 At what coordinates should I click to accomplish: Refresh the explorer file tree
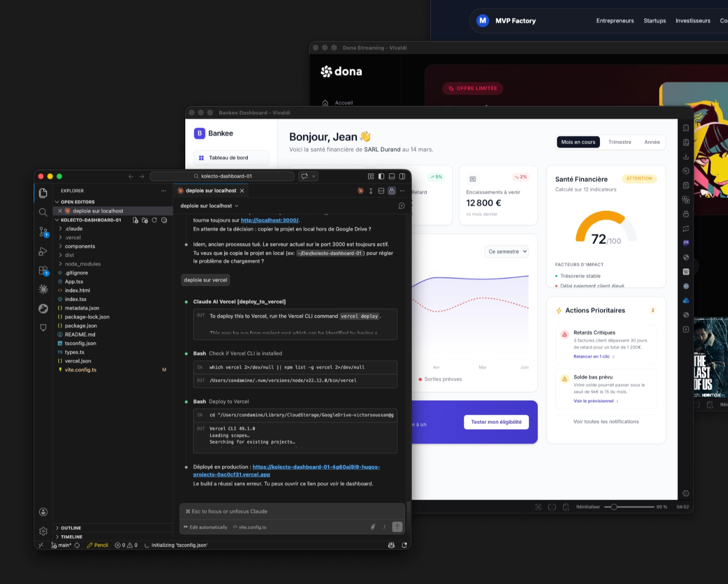(x=154, y=220)
